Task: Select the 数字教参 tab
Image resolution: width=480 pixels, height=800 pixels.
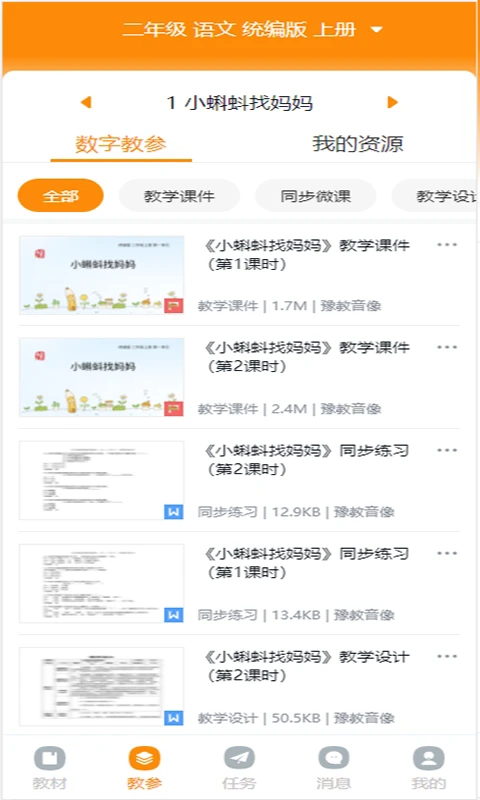Action: (x=121, y=144)
